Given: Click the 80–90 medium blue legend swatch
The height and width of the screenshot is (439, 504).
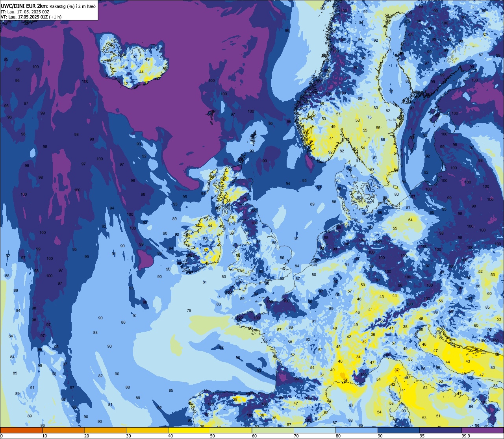Looking at the screenshot, I should click(x=357, y=430).
